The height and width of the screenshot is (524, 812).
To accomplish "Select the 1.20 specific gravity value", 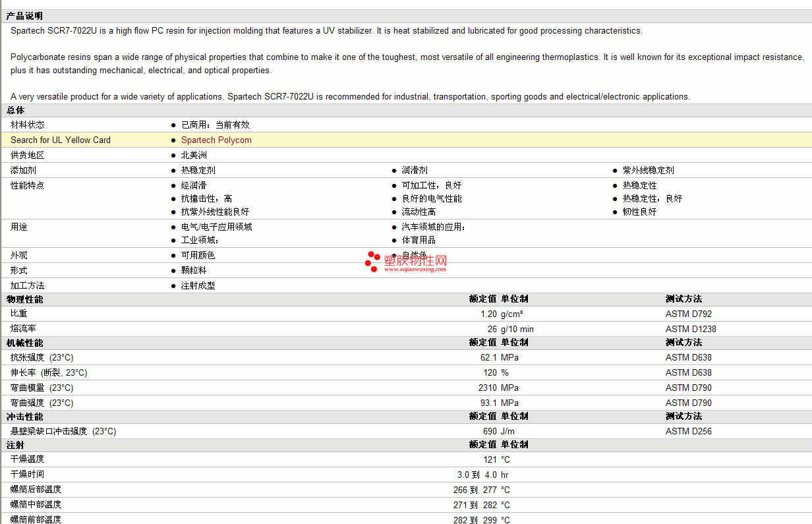I will [488, 314].
